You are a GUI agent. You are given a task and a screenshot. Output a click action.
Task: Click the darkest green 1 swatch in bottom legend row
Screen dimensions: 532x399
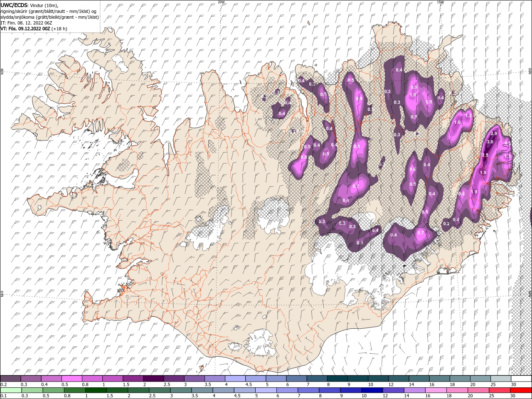[96, 390]
